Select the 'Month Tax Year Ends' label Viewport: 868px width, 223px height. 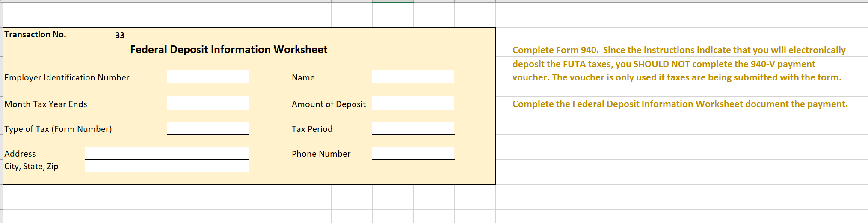tap(46, 104)
